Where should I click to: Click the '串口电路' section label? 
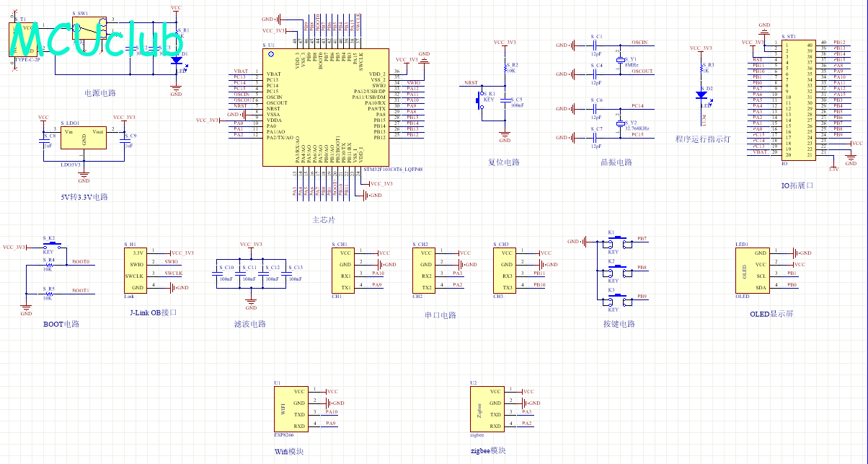(440, 315)
